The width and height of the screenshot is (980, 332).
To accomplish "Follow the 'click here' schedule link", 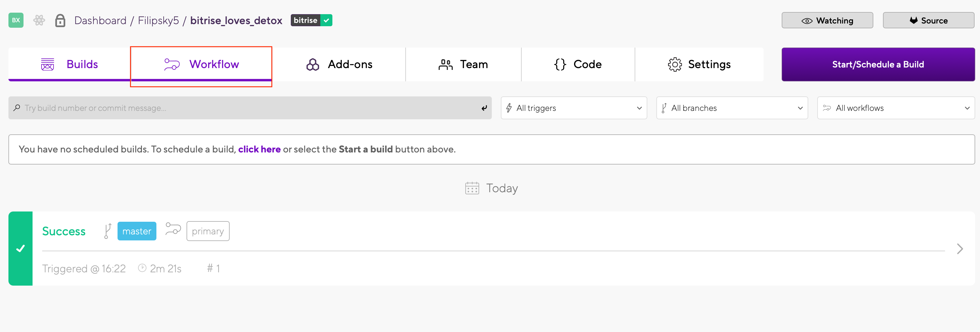I will tap(259, 149).
